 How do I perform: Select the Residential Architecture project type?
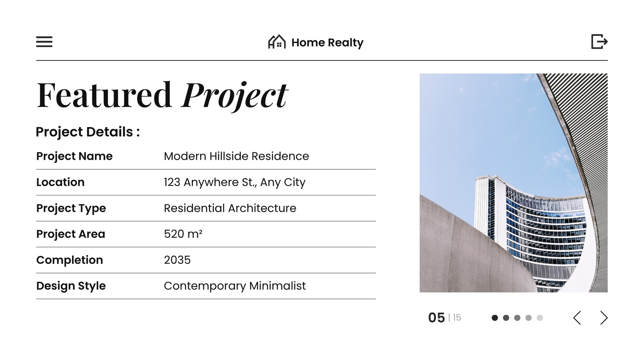pos(230,208)
